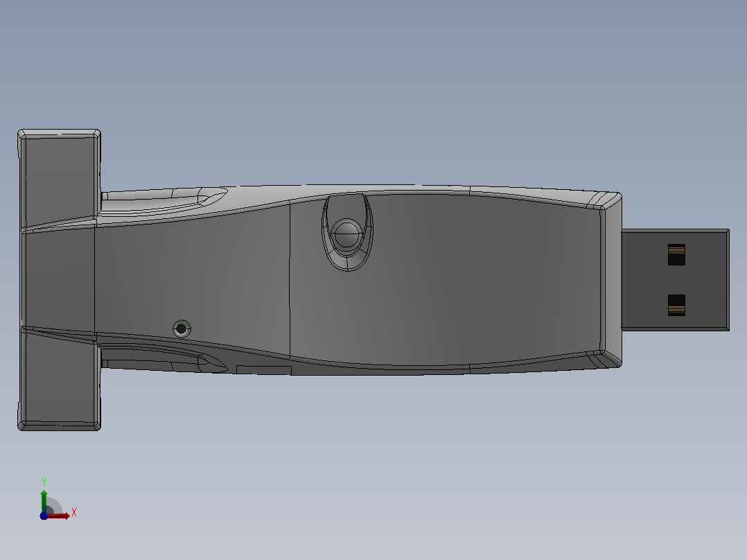This screenshot has width=747, height=560.
Task: Select the lower contact slot on the USB plug
Action: [676, 305]
